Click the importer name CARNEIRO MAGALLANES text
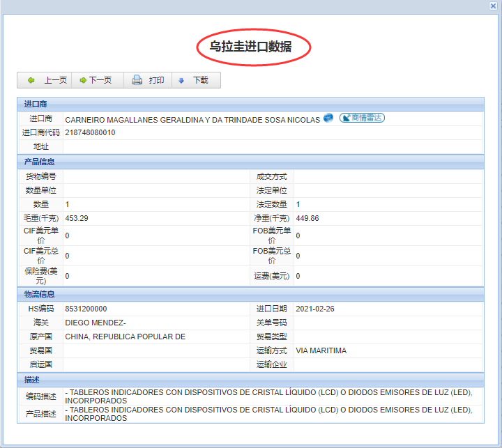The width and height of the screenshot is (502, 448). coord(192,120)
